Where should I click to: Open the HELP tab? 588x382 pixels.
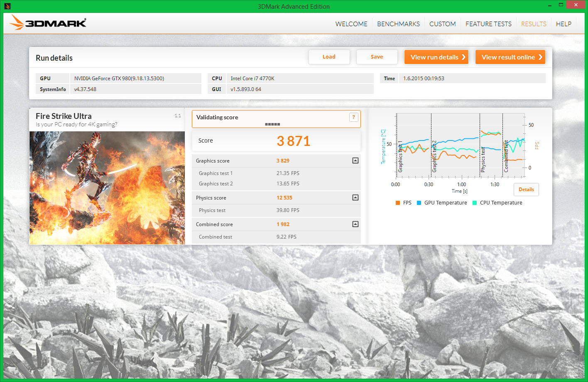pyautogui.click(x=563, y=24)
